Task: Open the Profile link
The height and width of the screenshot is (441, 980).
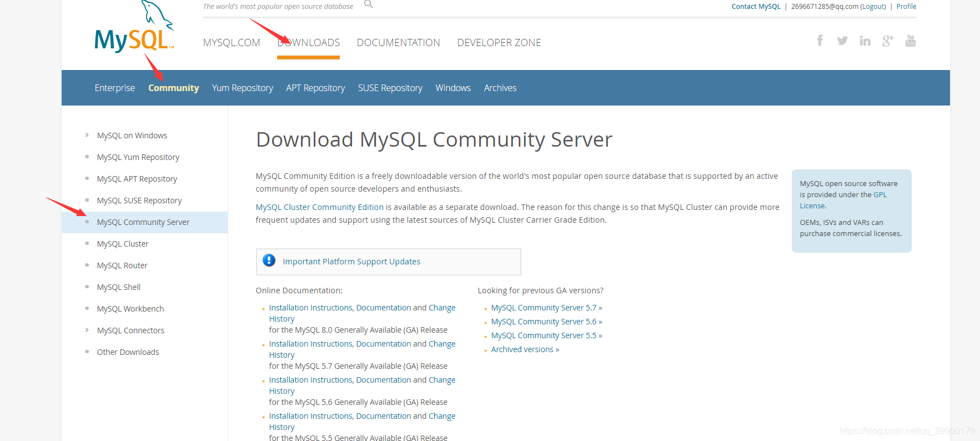Action: (x=906, y=7)
